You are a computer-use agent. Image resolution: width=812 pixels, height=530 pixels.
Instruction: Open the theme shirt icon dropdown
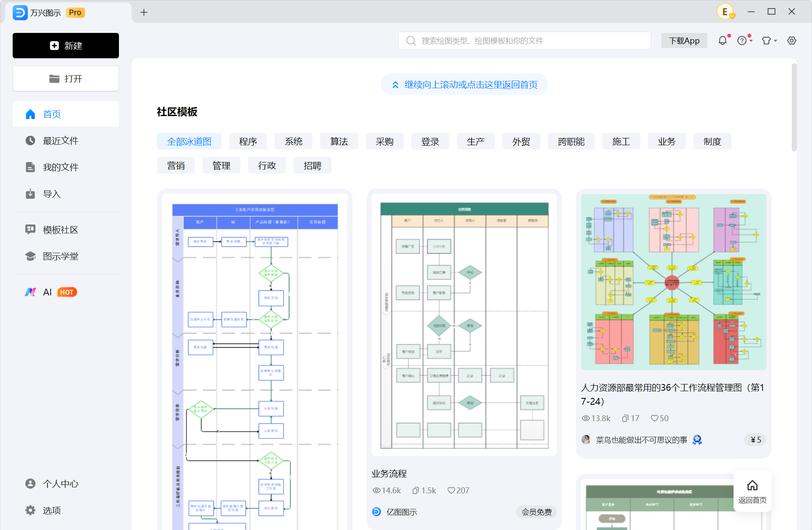tap(769, 41)
